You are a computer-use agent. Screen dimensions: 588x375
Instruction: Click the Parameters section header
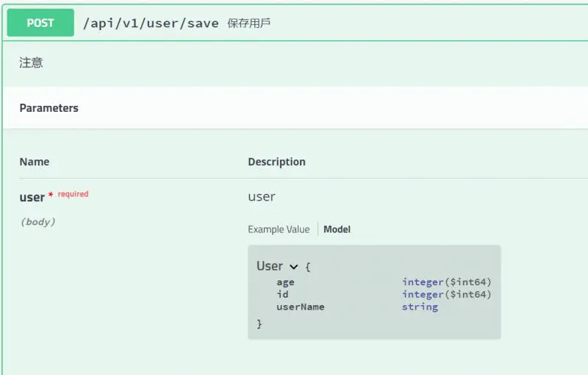[x=49, y=108]
